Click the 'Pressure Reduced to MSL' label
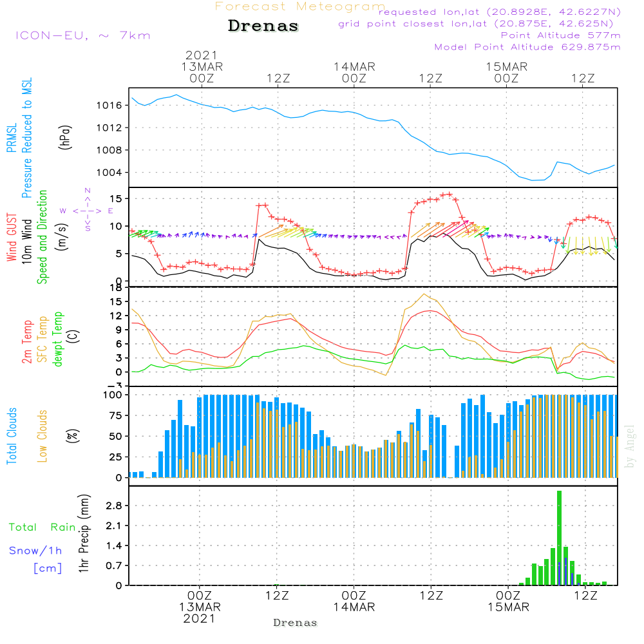 pyautogui.click(x=26, y=138)
